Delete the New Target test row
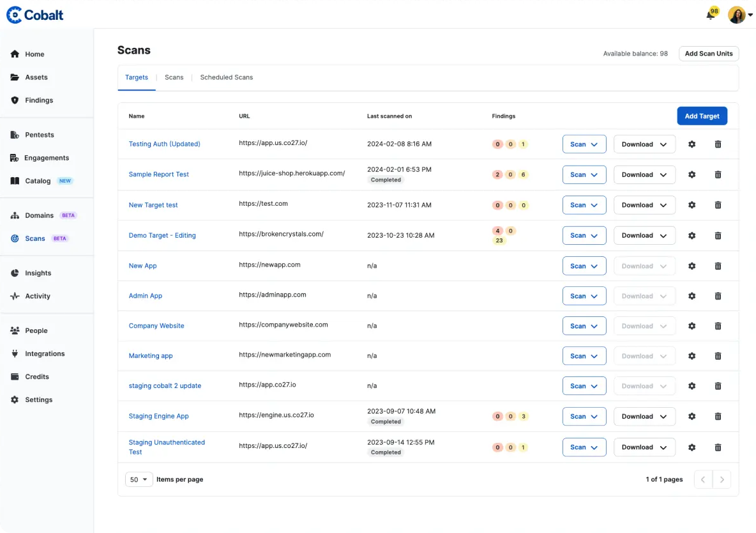 tap(718, 205)
